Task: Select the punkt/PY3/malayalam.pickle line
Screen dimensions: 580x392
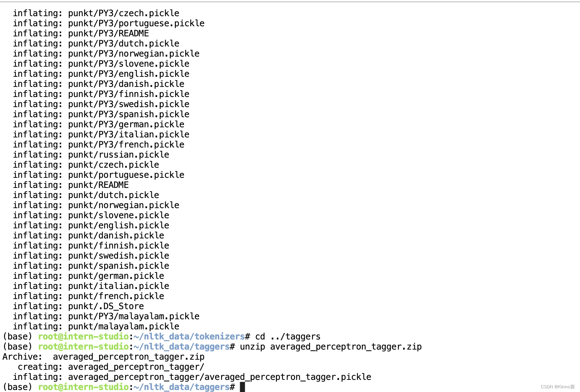Action: click(x=106, y=316)
